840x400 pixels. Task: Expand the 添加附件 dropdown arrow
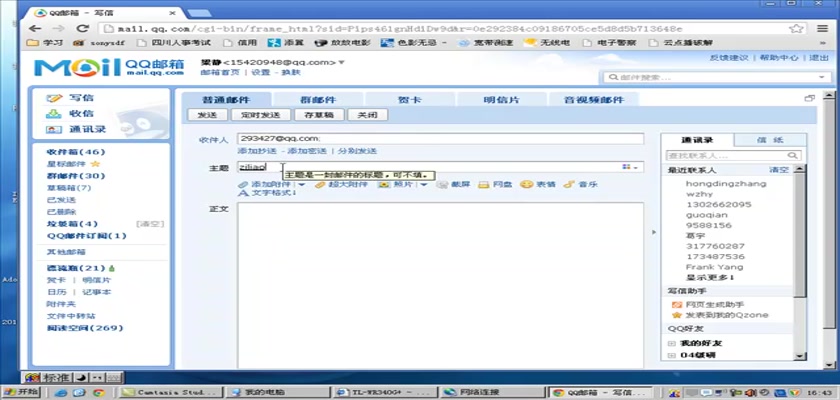302,184
